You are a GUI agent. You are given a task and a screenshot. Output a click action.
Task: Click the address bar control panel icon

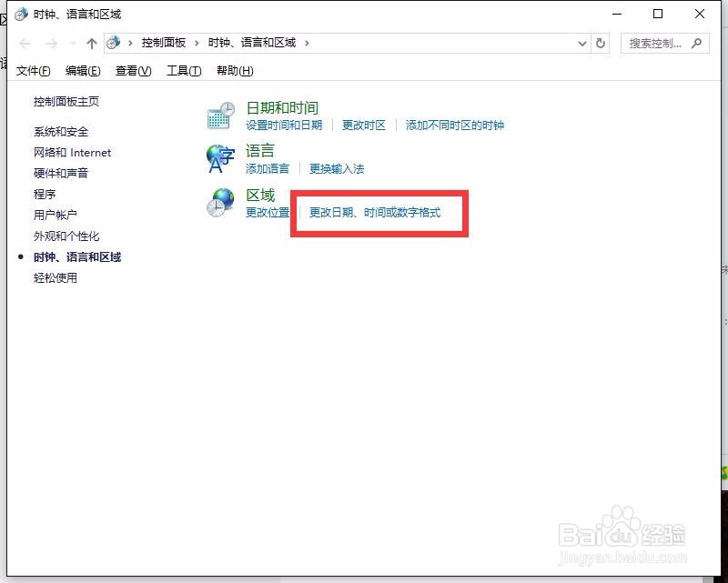pyautogui.click(x=113, y=43)
